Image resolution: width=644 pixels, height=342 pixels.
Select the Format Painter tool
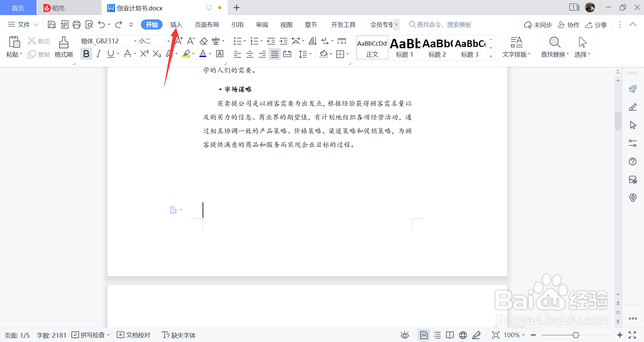click(63, 47)
